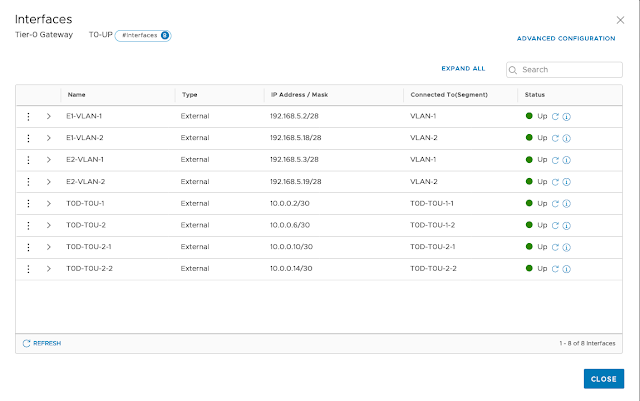Expand the T0D-T0U-2 interface row
This screenshot has height=401, width=640.
point(48,225)
